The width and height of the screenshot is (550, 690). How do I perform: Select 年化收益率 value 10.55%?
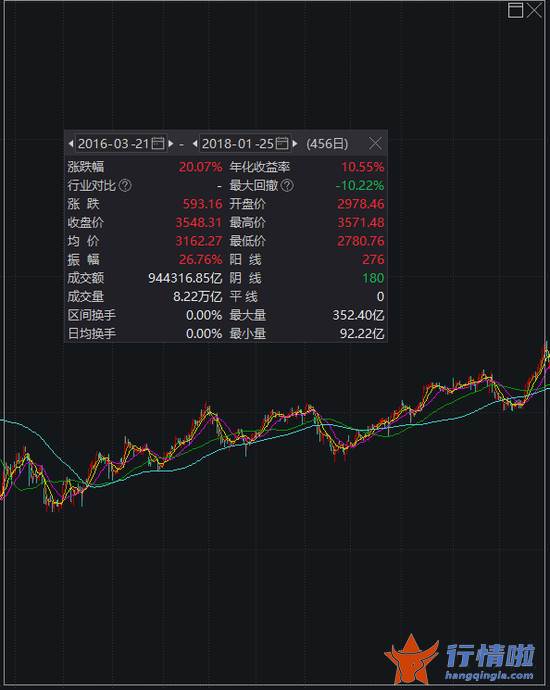click(363, 167)
